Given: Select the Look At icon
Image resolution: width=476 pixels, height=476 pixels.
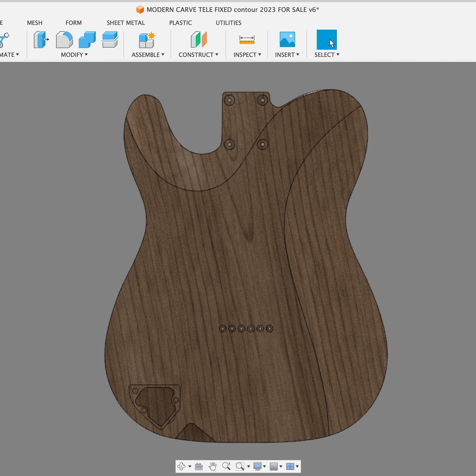Looking at the screenshot, I should [x=199, y=466].
